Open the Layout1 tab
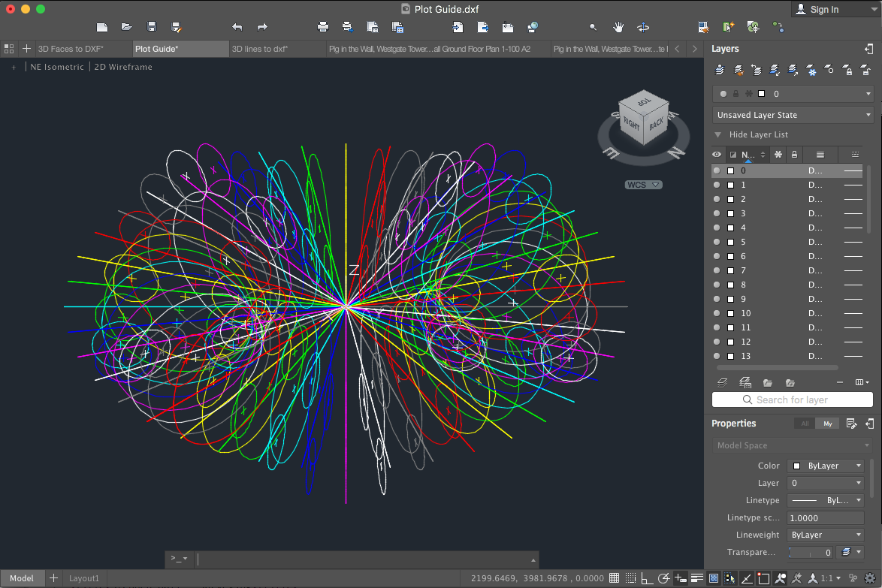882x588 pixels. click(x=84, y=578)
